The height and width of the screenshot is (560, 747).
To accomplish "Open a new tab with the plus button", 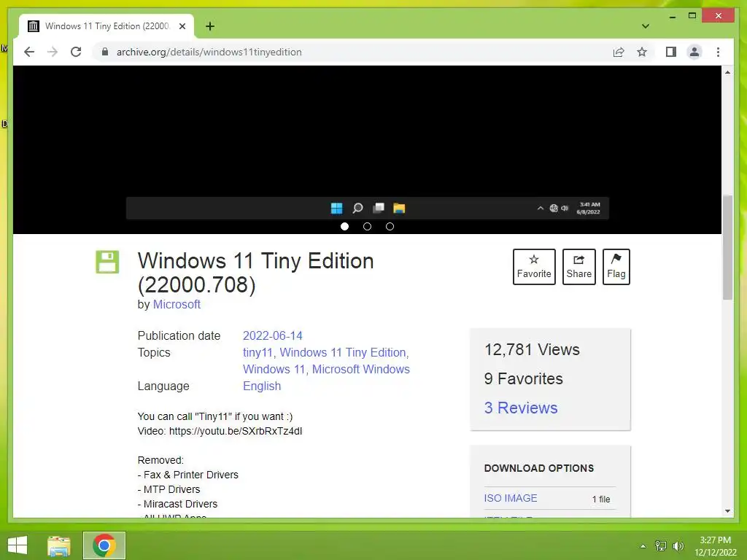I will click(x=209, y=26).
